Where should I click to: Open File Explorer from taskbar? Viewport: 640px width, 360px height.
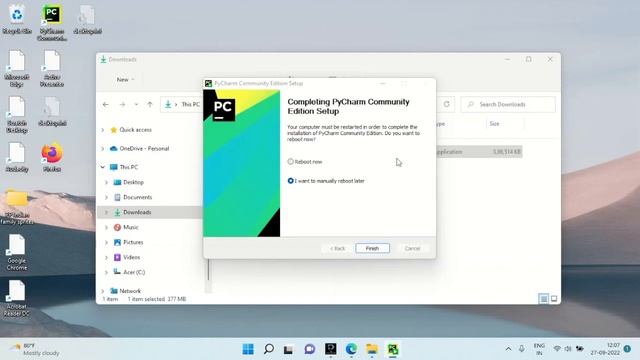click(372, 349)
